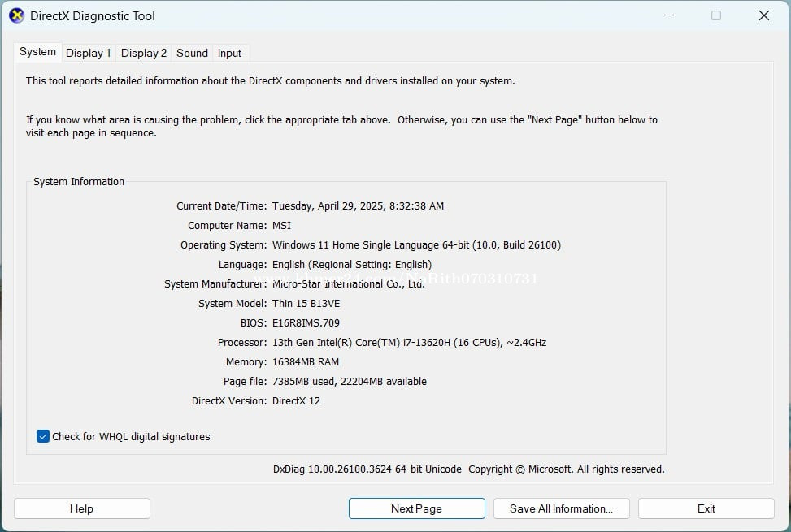791x532 pixels.
Task: Click the Processor: field label
Action: (242, 343)
